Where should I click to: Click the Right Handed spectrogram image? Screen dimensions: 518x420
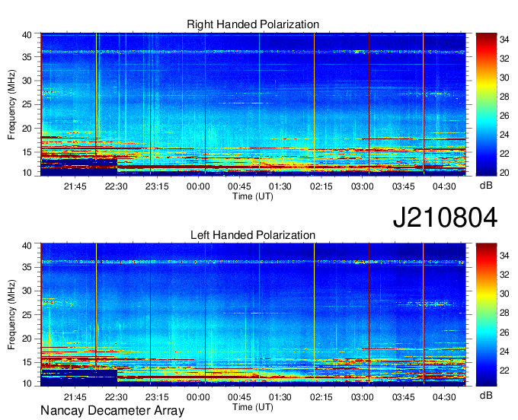[253, 104]
